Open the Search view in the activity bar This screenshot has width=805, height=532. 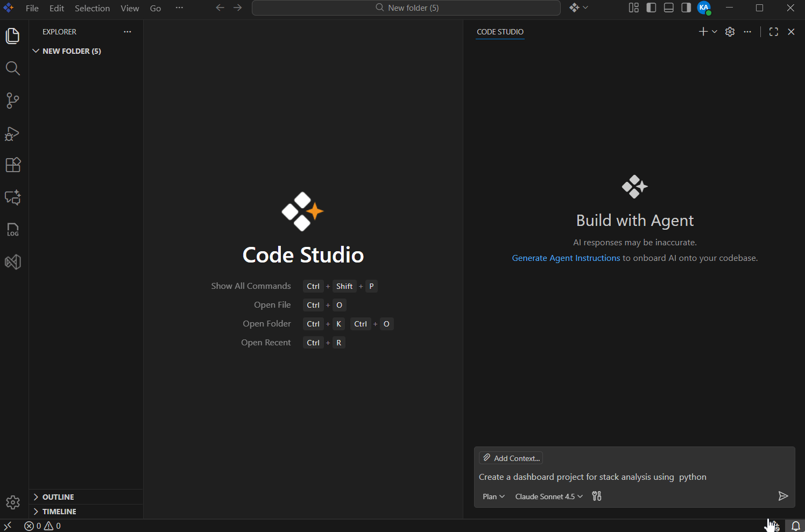(12, 68)
